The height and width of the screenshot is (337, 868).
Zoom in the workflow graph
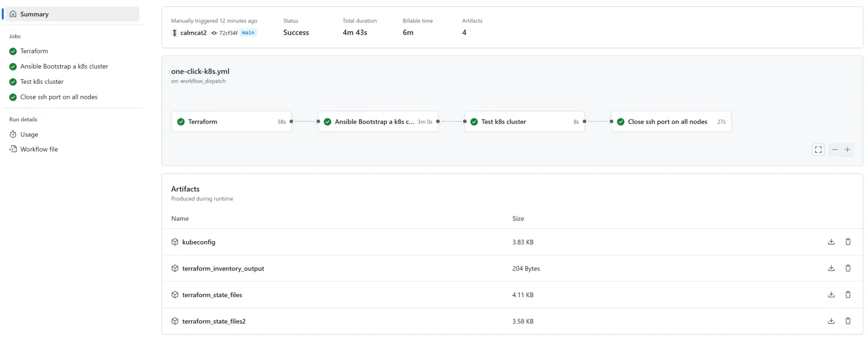[847, 150]
